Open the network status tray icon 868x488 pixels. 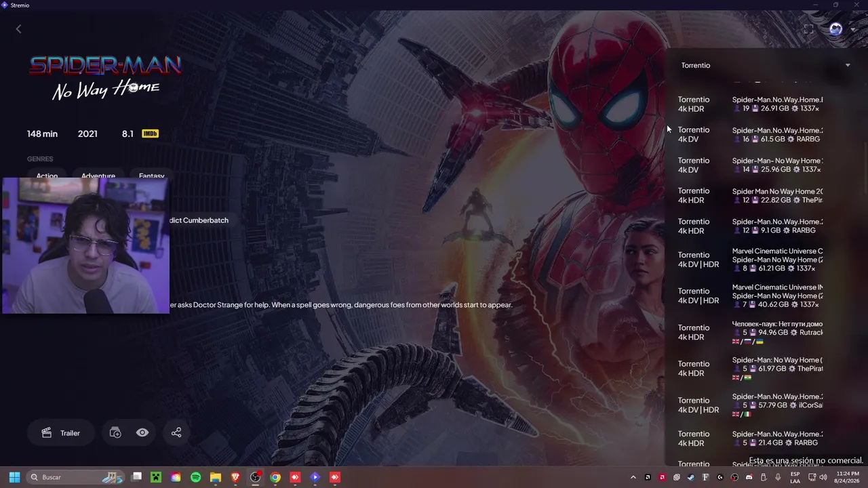[x=812, y=477]
